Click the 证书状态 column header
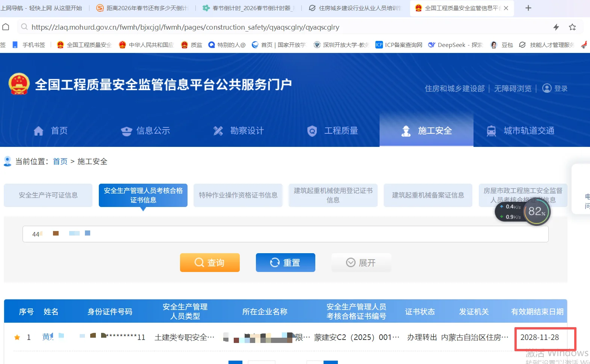Screen dimensions: 590x364 pos(420,312)
